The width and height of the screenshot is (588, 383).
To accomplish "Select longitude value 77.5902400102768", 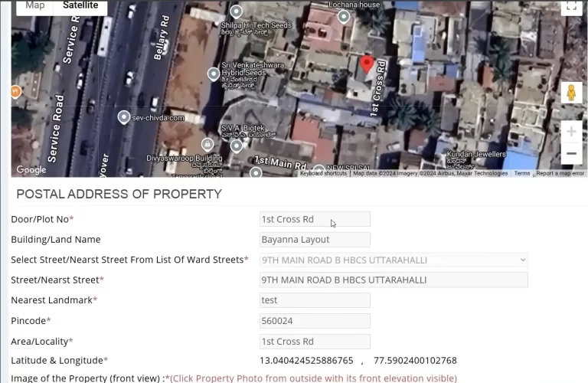I will [415, 361].
